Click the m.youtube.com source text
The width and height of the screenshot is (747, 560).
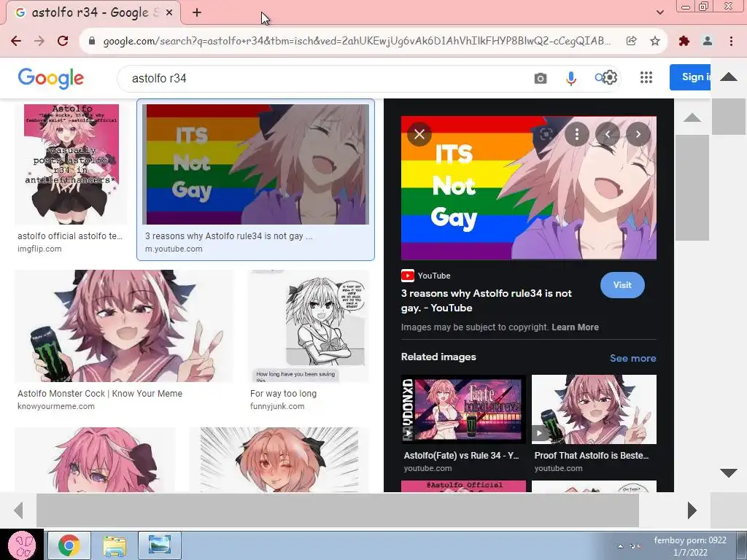[x=174, y=249]
